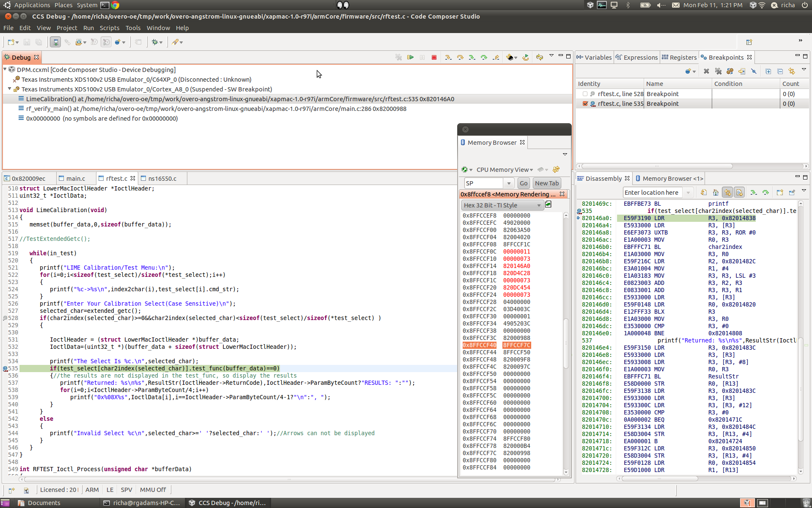Screen dimensions: 812x508
Task: Click the New Tab button
Action: (546, 183)
